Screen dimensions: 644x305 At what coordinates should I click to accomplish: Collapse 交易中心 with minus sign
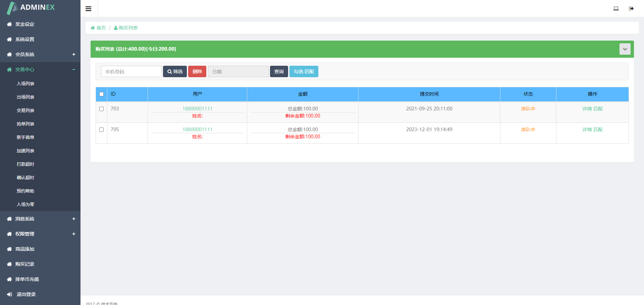[74, 69]
